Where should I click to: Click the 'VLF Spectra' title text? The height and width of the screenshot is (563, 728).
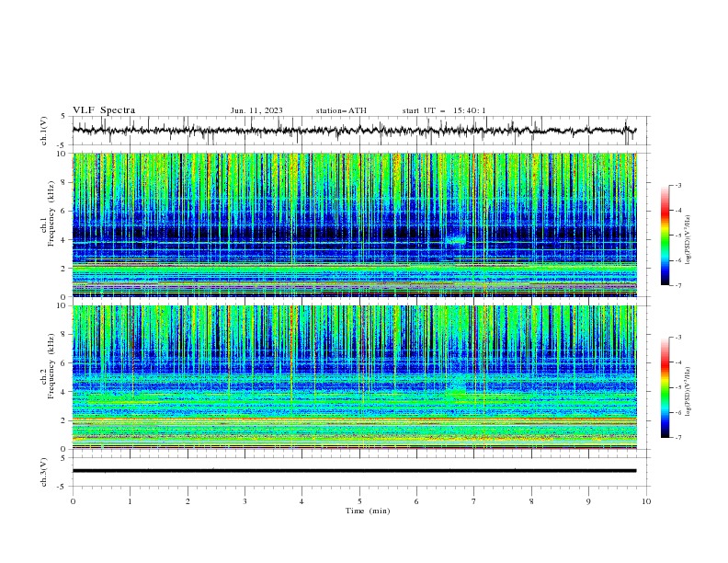[x=104, y=110]
